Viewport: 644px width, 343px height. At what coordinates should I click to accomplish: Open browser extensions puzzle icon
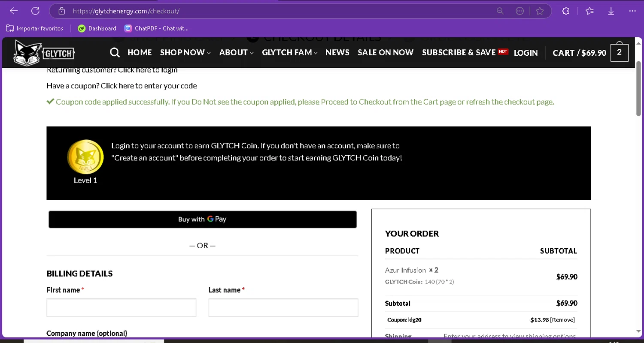coord(566,11)
